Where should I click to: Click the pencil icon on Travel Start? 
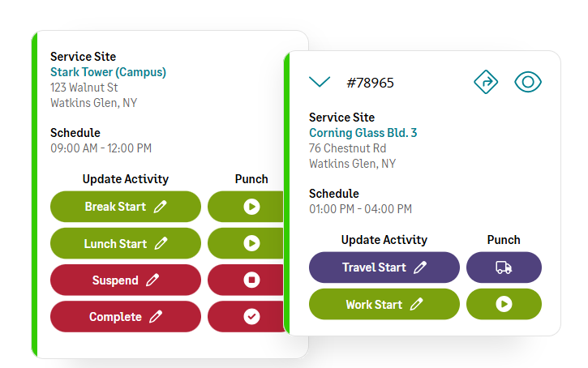pos(420,267)
